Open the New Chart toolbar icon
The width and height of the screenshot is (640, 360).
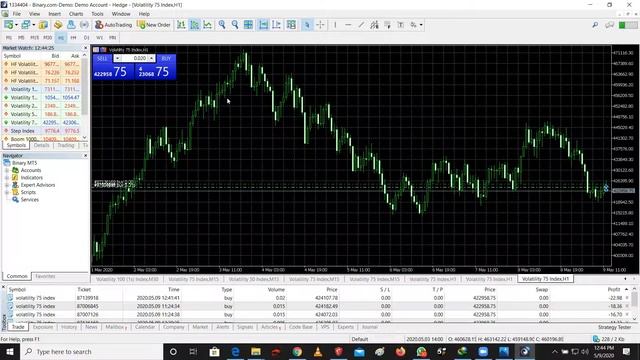[x=9, y=25]
